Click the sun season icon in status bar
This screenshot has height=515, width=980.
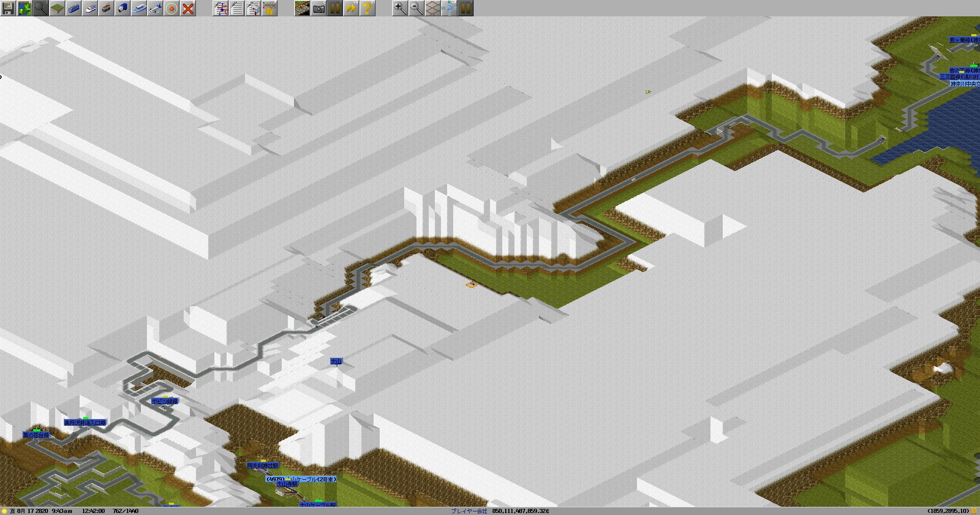click(4, 511)
